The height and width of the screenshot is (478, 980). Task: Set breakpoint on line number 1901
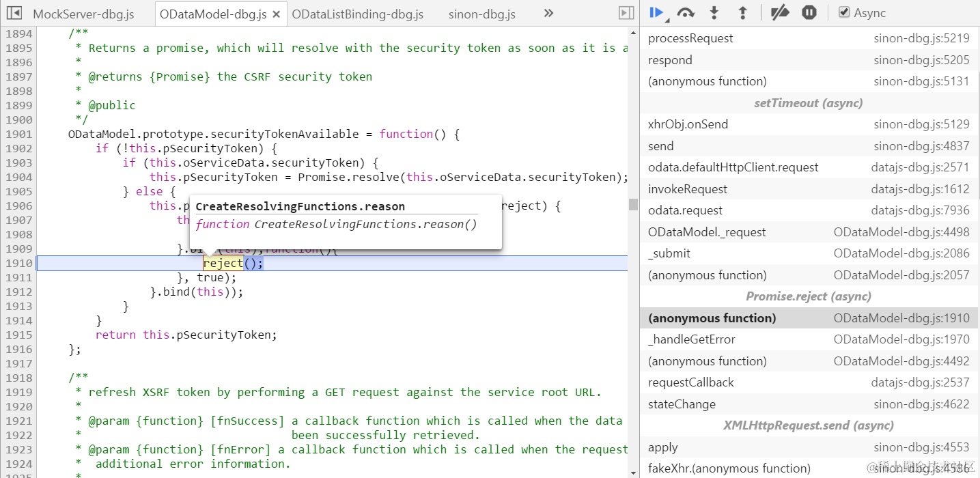19,134
